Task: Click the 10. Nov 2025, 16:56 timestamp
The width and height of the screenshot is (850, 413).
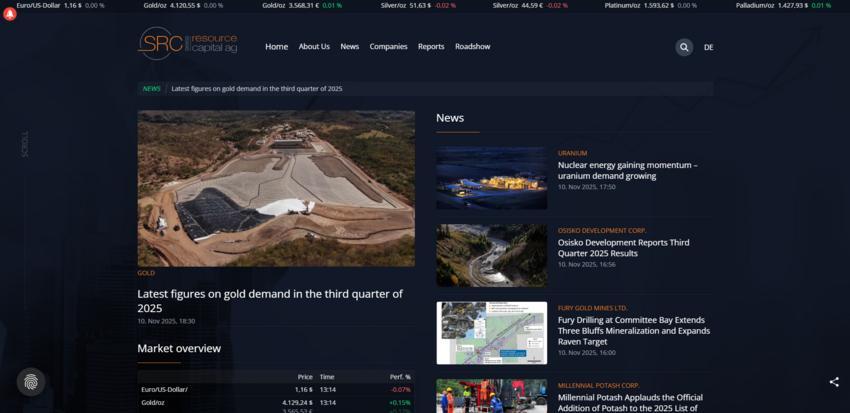Action: 587,264
